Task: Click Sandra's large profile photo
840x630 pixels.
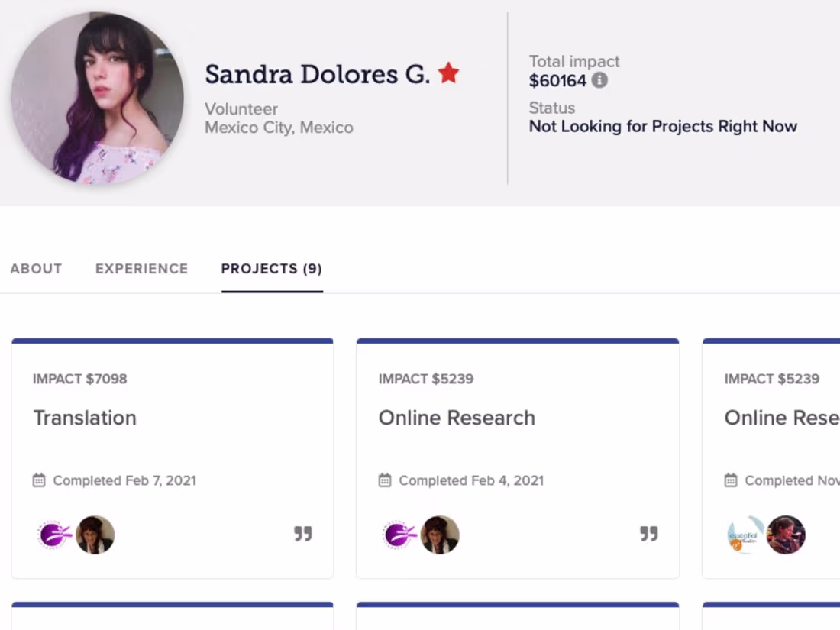Action: (97, 98)
